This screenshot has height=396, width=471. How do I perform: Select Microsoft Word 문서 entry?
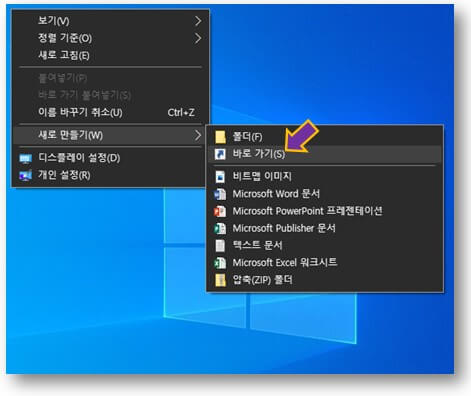coord(325,194)
